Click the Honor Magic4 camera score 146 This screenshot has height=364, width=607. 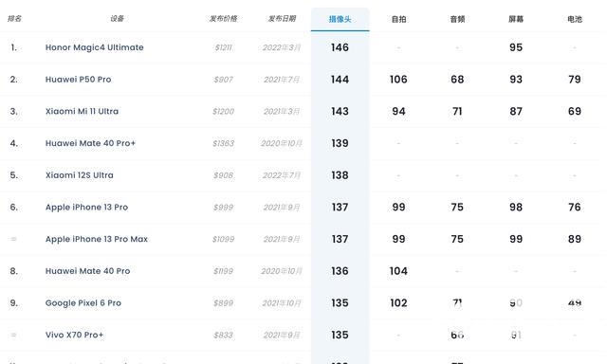click(340, 47)
